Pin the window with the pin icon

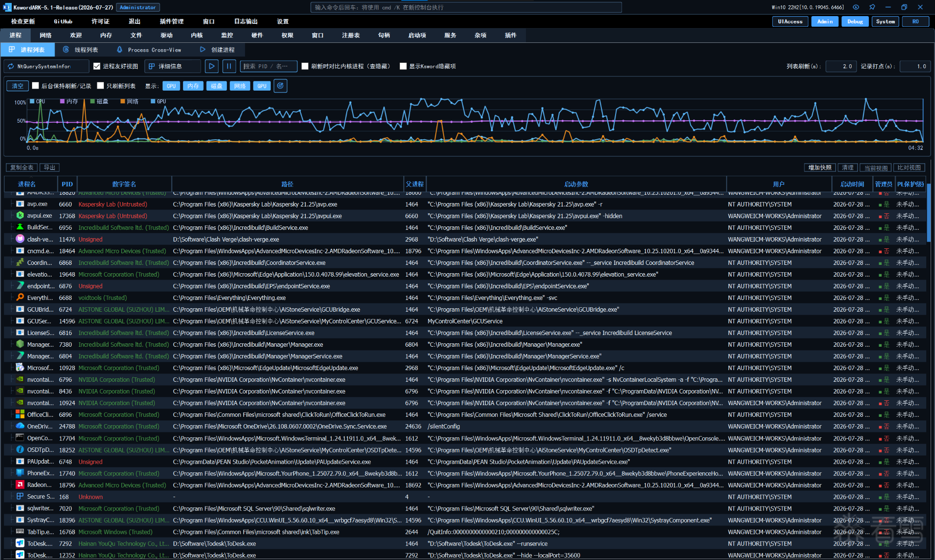pos(872,7)
